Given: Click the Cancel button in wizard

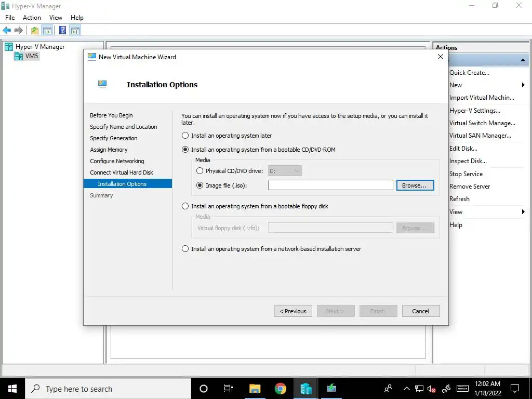Looking at the screenshot, I should tap(421, 311).
